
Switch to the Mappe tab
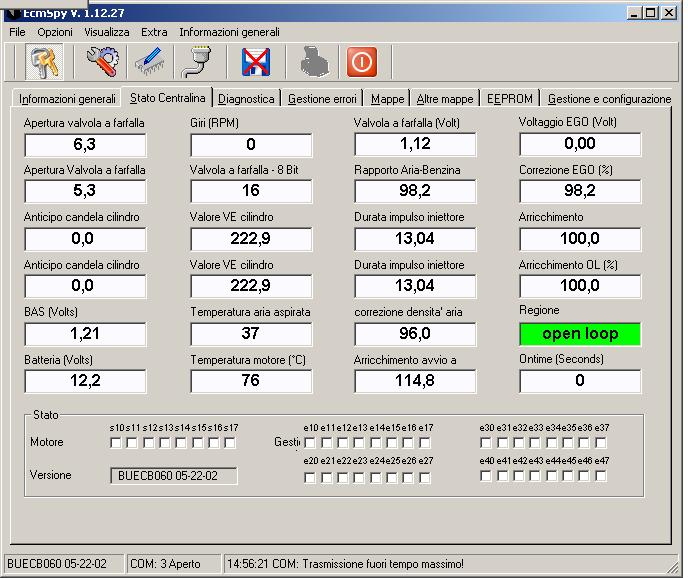(387, 99)
